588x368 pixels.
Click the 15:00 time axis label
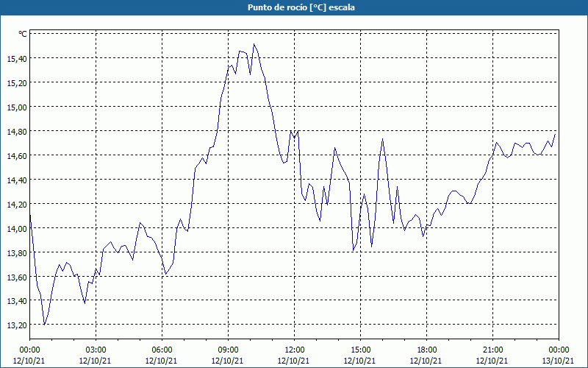click(360, 350)
